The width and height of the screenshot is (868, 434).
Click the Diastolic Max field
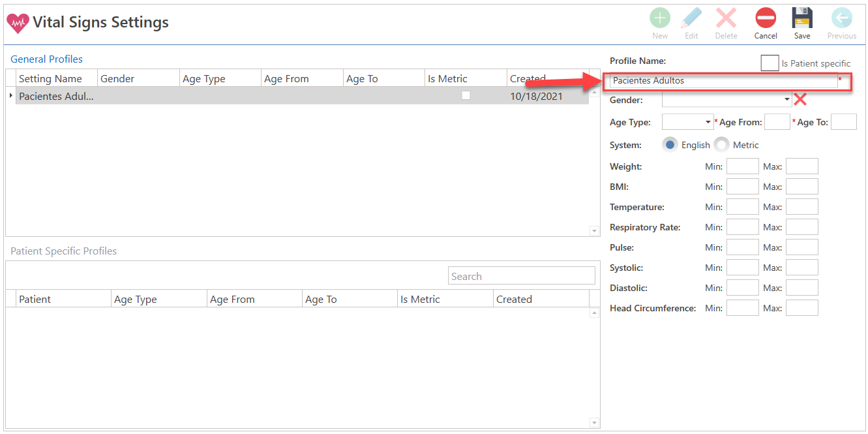pos(801,288)
